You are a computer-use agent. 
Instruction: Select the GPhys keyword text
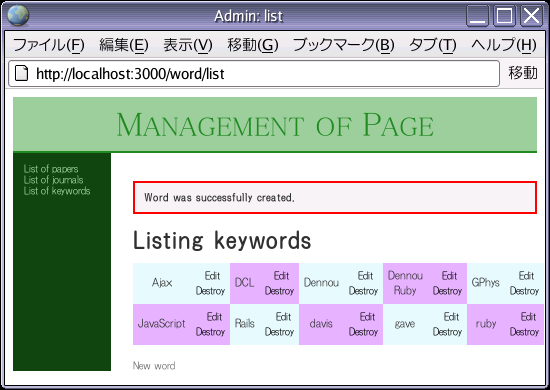[x=485, y=283]
